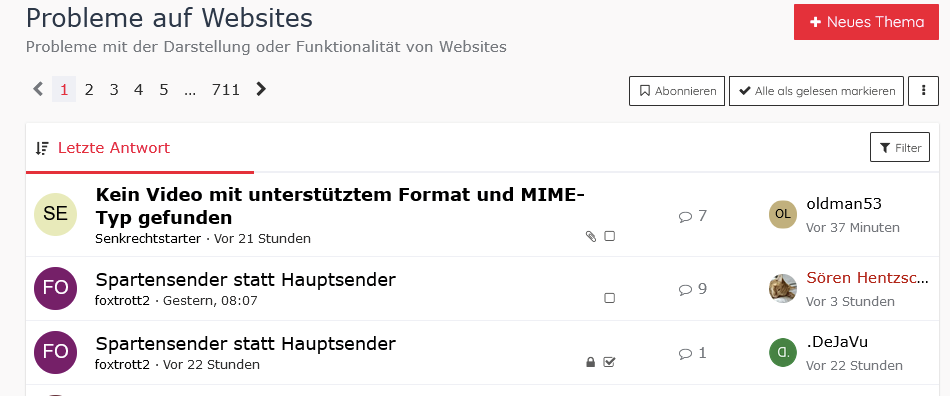
Task: Click the lock icon on closed Spartensender thread
Action: tap(591, 362)
